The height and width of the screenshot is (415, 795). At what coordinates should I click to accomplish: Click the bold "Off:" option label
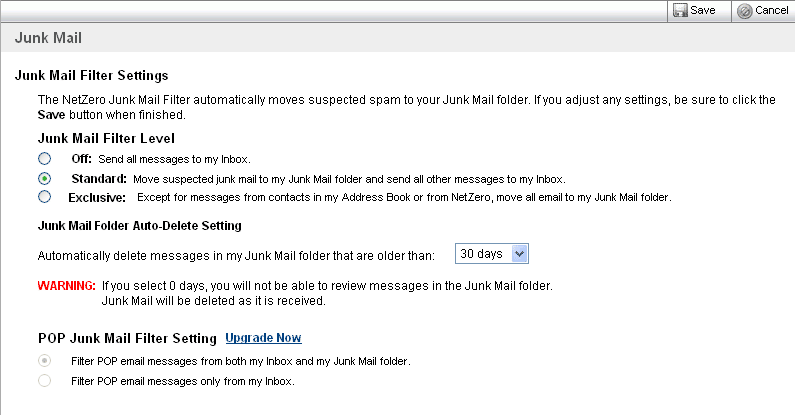[x=81, y=159]
